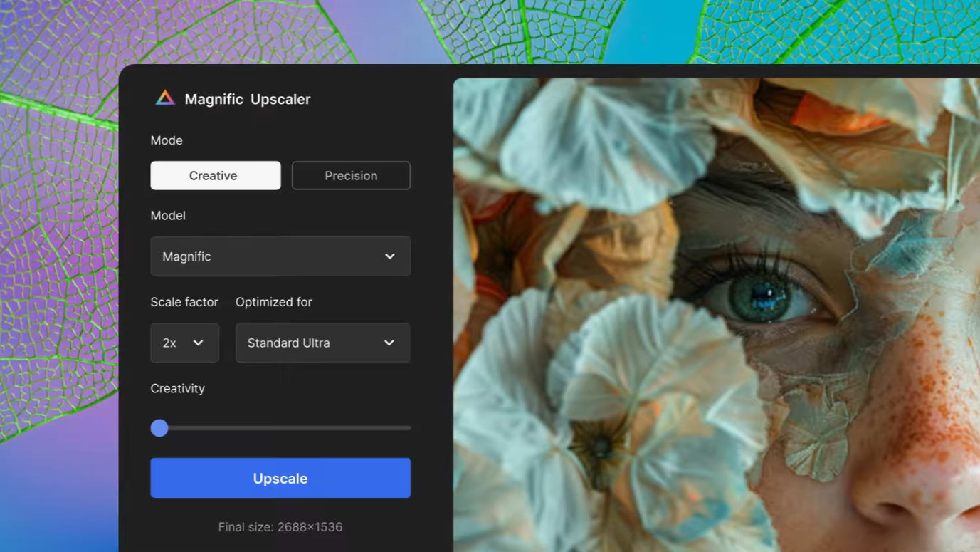
Task: Click the 'Creativity' label
Action: (177, 388)
